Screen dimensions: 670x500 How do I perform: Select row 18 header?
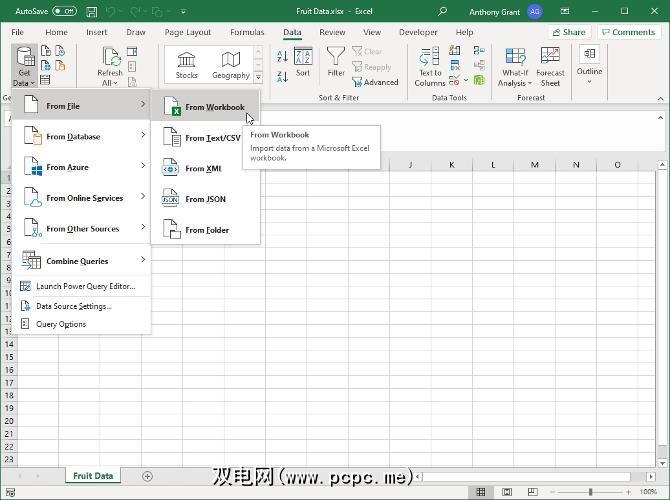pos(9,395)
